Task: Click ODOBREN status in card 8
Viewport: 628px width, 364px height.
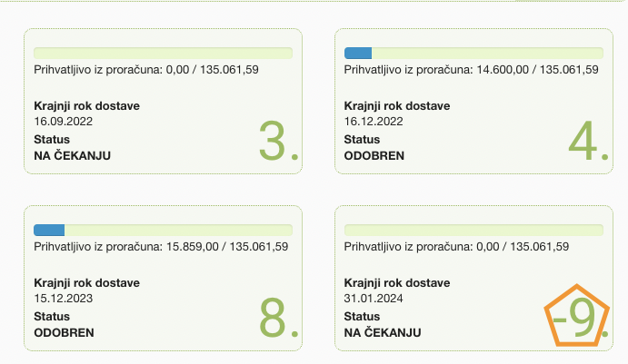Action: [x=64, y=332]
